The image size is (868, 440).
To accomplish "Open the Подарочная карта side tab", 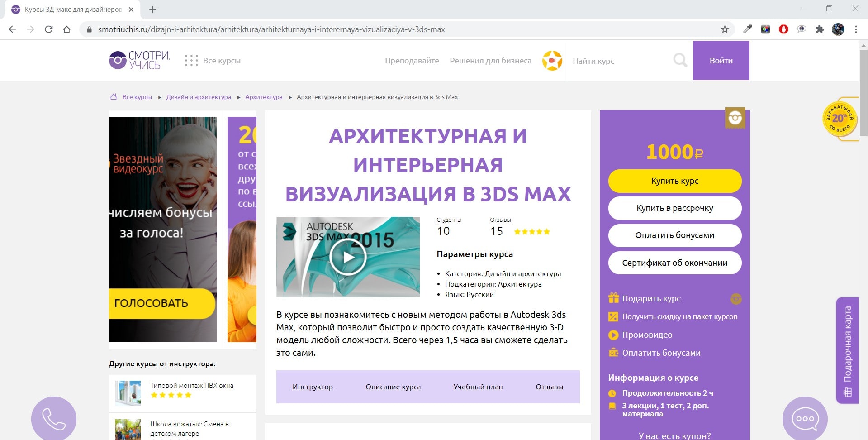I will click(848, 350).
